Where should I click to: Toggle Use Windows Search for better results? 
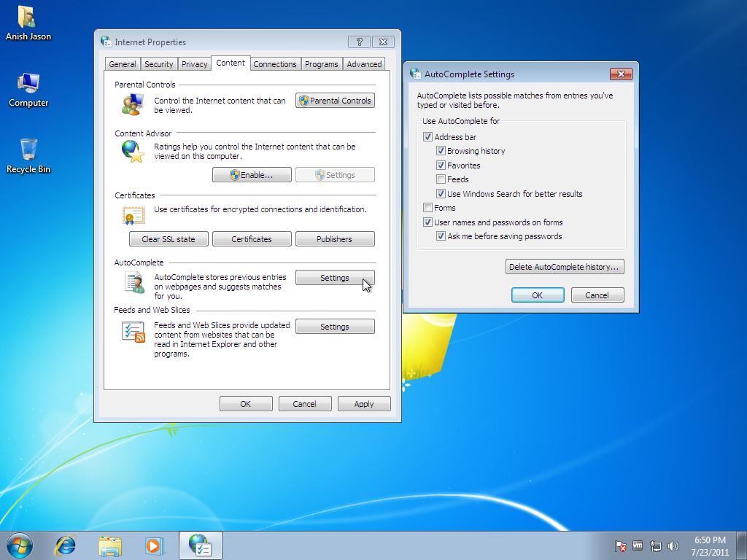point(441,194)
